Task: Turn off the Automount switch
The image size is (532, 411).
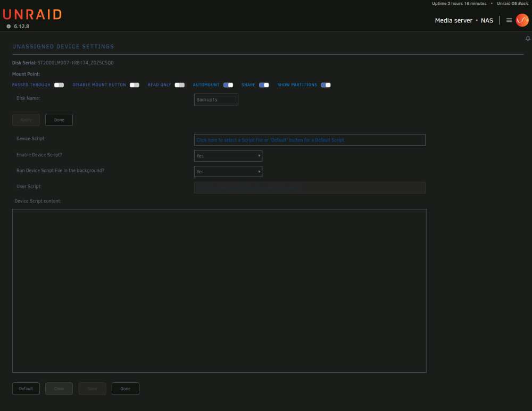Action: pos(228,85)
